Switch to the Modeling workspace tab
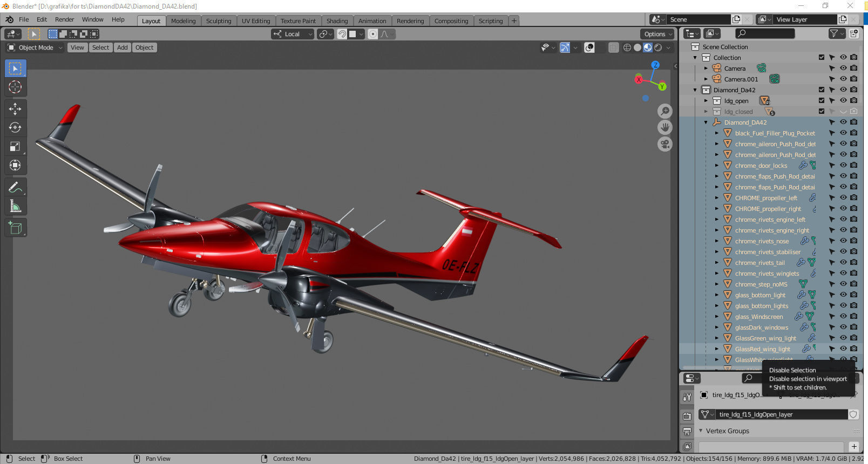Viewport: 868px width, 464px height. click(183, 21)
